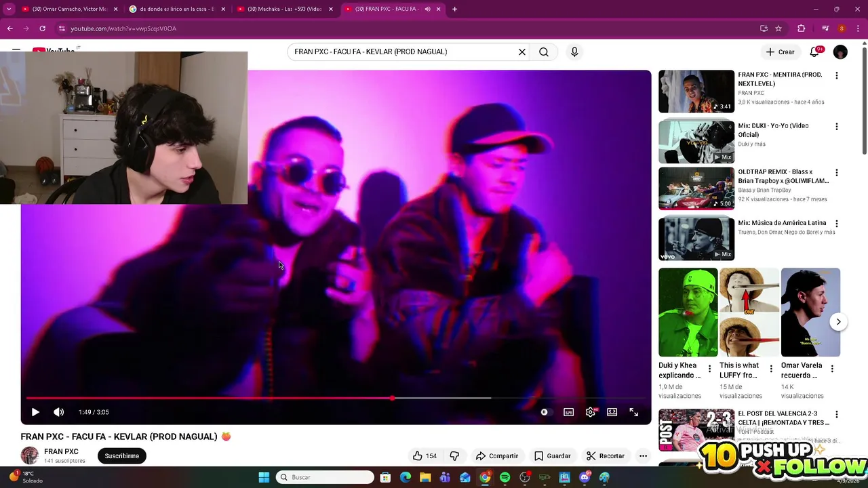Open the FRAN PXC channel name link

pos(61,451)
